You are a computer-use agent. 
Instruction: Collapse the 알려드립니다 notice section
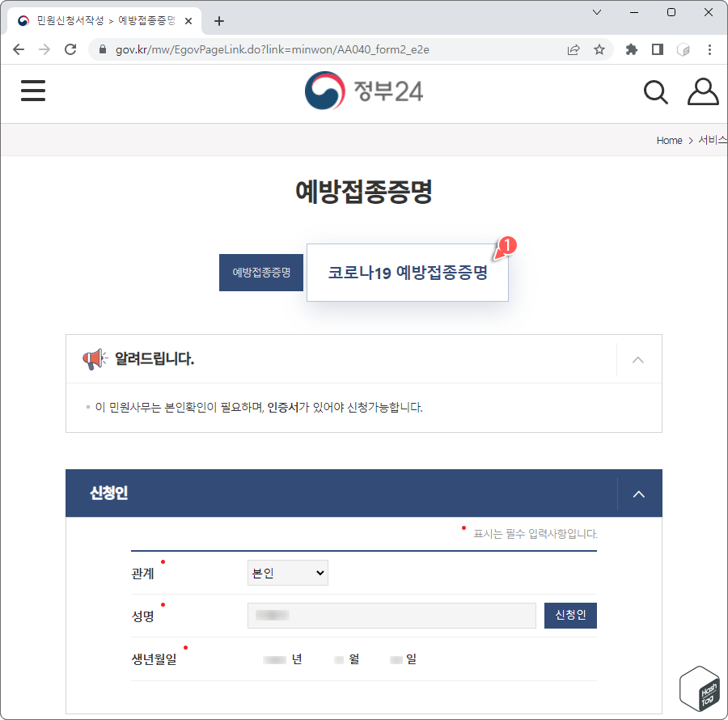pos(638,358)
